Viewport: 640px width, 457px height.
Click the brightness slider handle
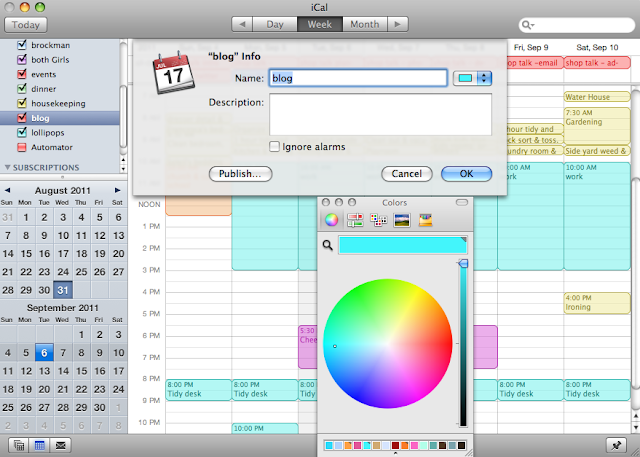click(x=463, y=264)
